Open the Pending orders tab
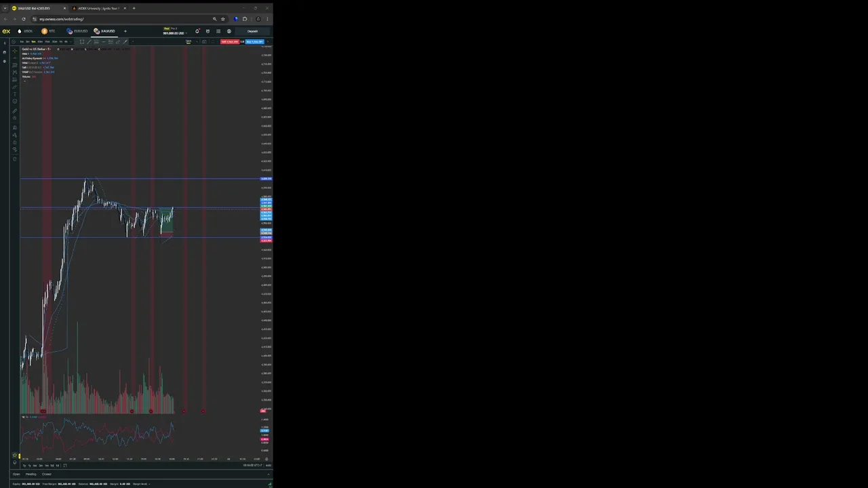This screenshot has height=488, width=868. tap(31, 474)
